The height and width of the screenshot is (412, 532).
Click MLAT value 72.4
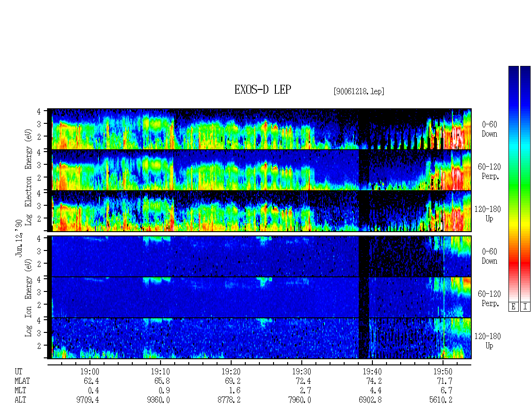[x=303, y=381]
